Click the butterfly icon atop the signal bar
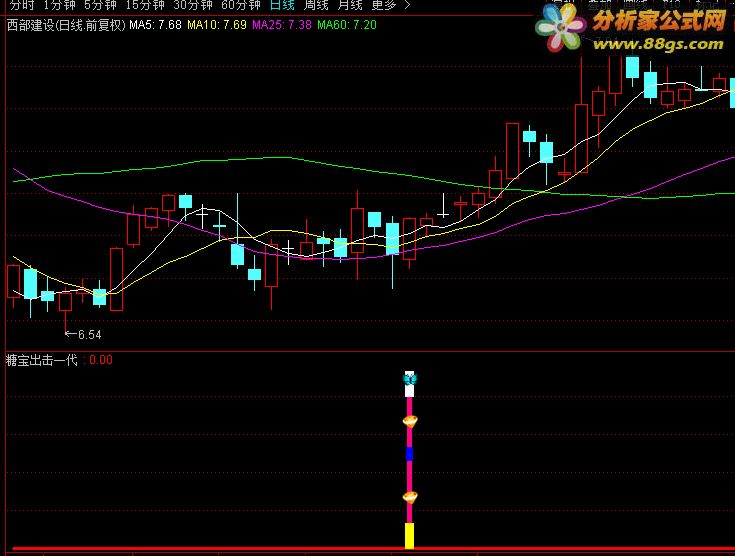This screenshot has height=556, width=735. tap(410, 378)
